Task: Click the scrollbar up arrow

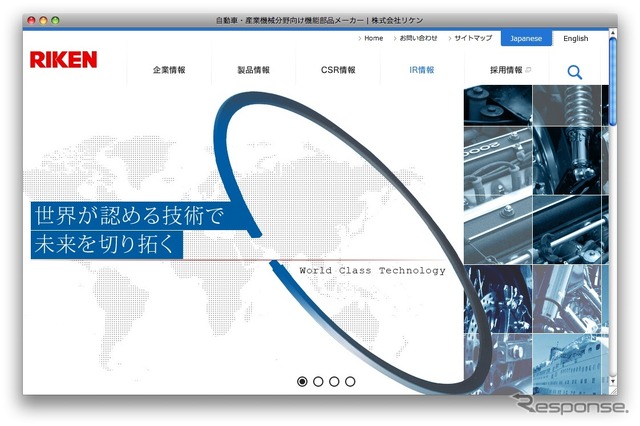Action: click(613, 33)
